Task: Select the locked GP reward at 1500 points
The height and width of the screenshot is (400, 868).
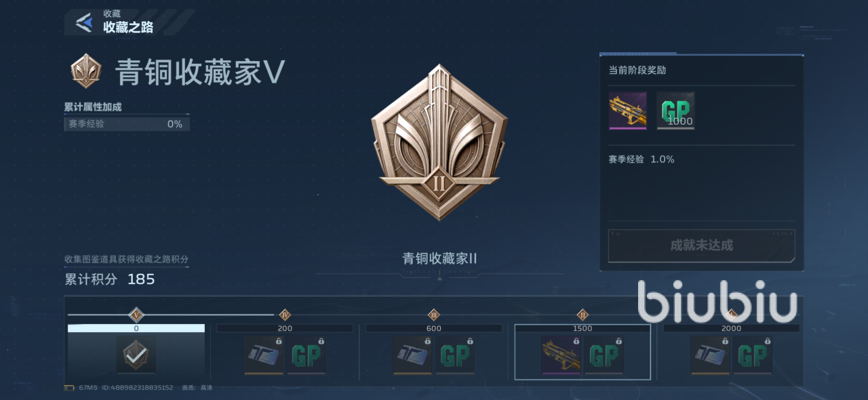Action: 604,355
